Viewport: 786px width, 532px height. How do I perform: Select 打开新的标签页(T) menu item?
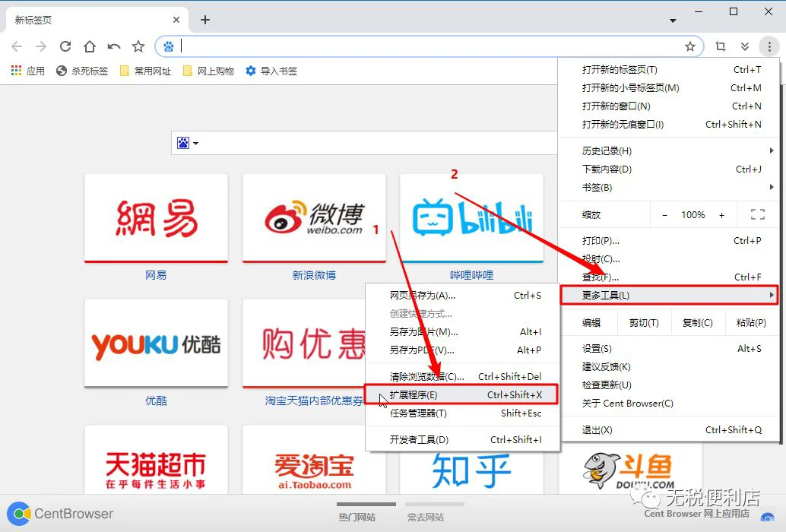click(670, 70)
